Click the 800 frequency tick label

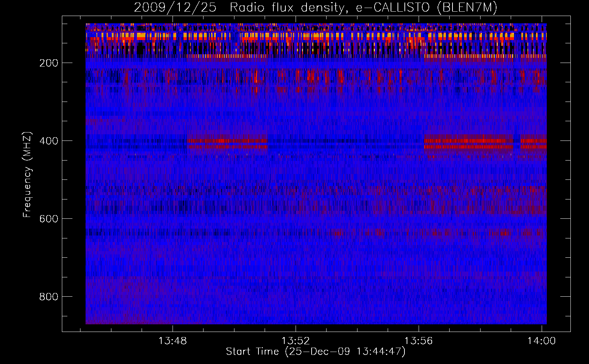pos(49,297)
